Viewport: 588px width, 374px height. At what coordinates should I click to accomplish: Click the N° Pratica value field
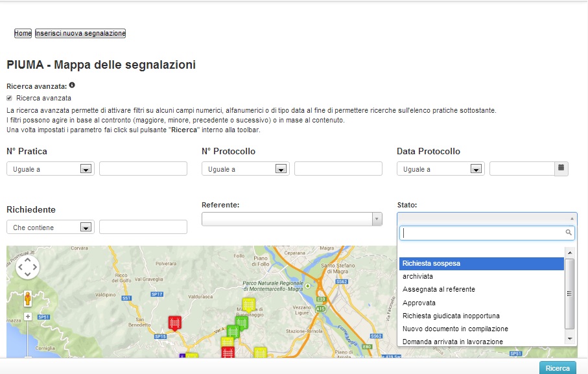click(143, 169)
